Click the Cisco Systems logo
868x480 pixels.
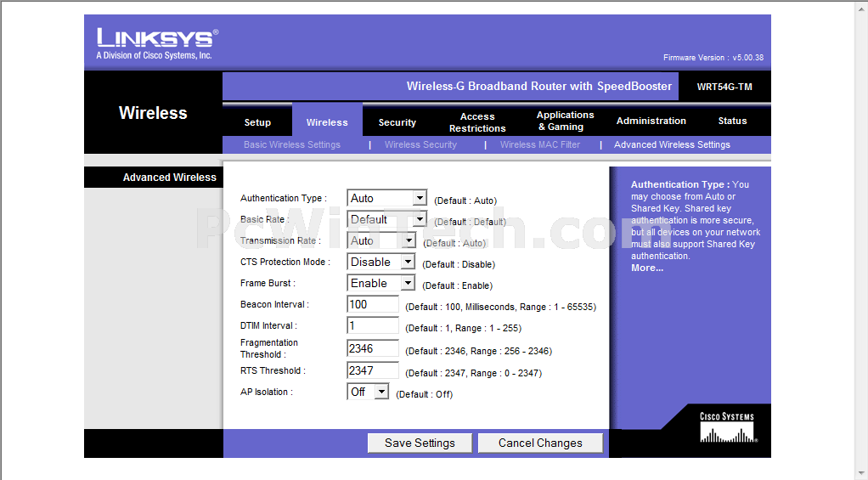(727, 426)
